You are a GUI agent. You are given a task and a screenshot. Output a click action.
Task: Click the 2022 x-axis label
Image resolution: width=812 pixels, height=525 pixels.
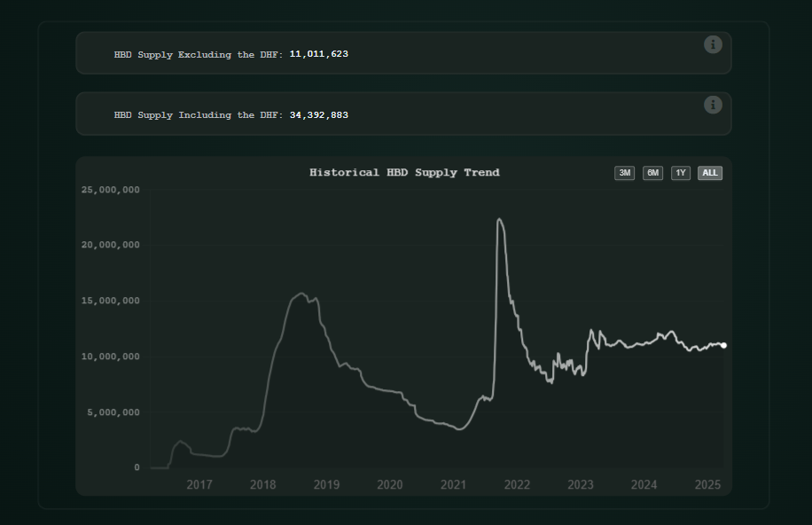[517, 484]
